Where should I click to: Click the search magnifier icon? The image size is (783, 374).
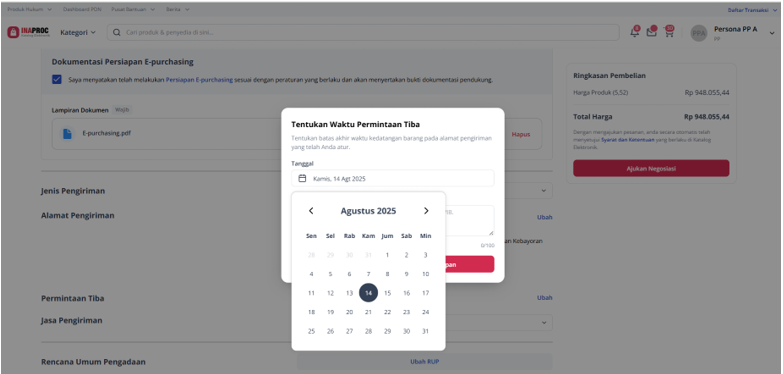point(116,32)
